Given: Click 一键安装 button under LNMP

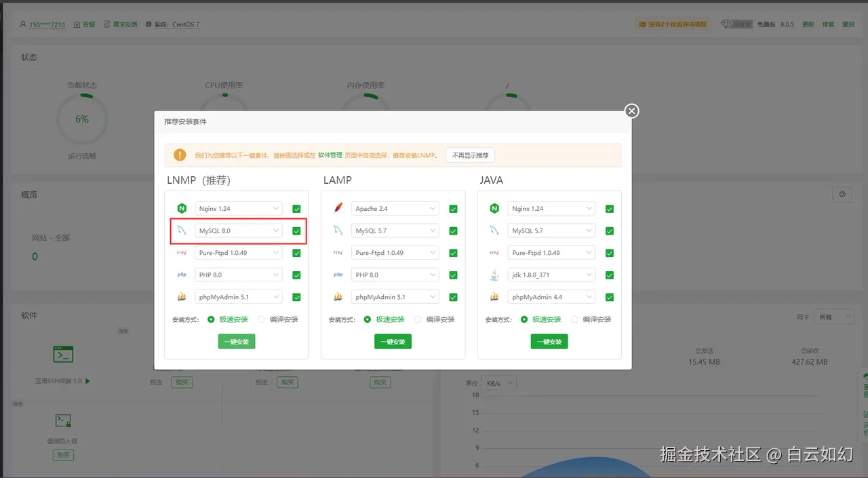Looking at the screenshot, I should point(237,342).
